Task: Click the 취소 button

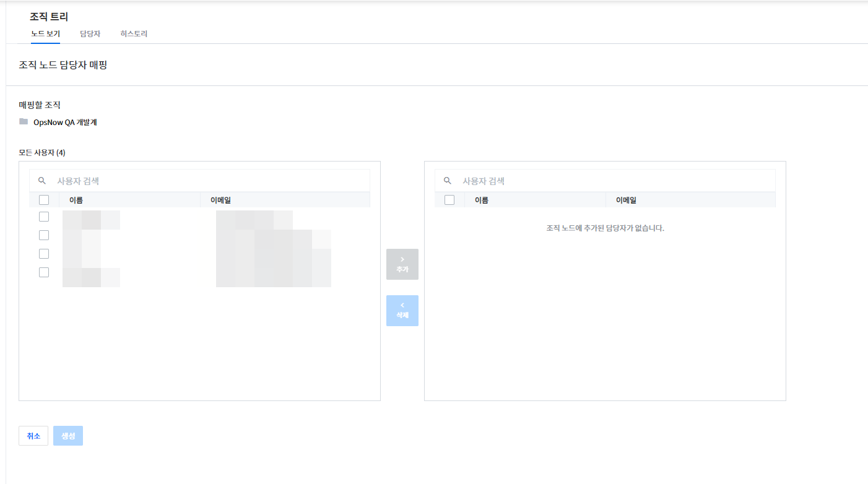Action: pyautogui.click(x=33, y=436)
